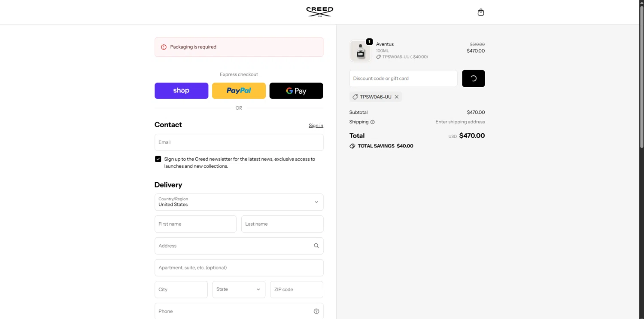644x319 pixels.
Task: Click the 'Enter shipping address' text
Action: click(x=460, y=122)
